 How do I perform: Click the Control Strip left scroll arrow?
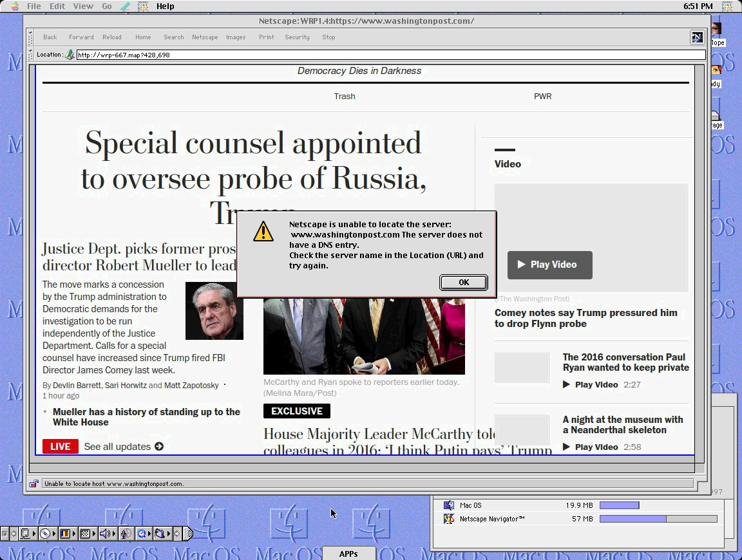(x=14, y=534)
